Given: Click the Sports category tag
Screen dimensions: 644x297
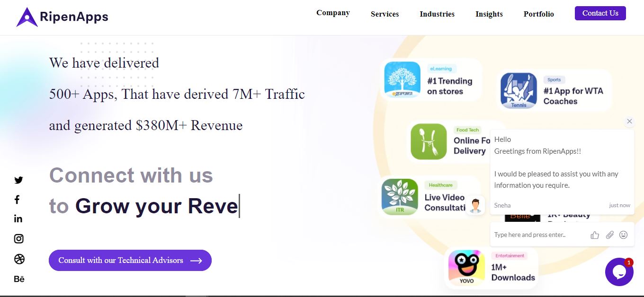Looking at the screenshot, I should click(554, 80).
